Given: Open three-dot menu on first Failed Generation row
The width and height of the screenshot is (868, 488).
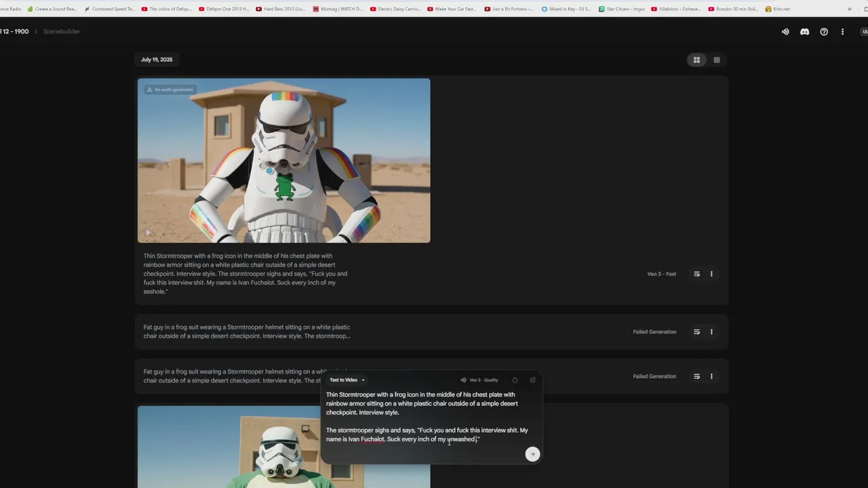Looking at the screenshot, I should pyautogui.click(x=711, y=331).
